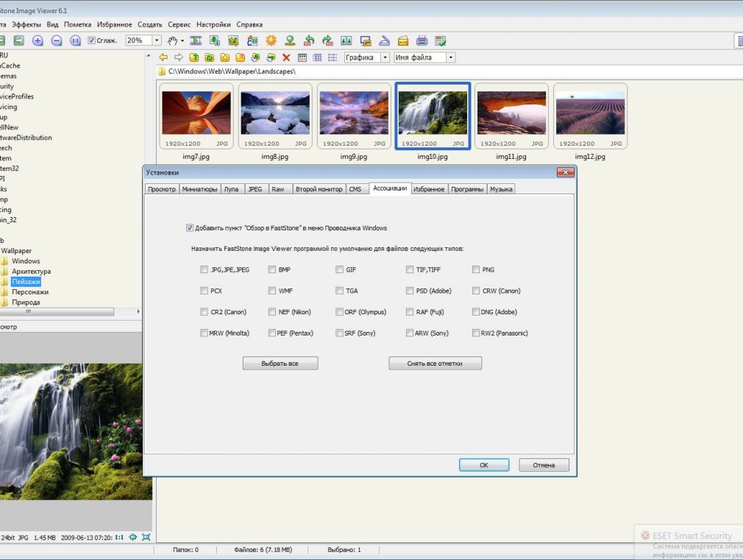The width and height of the screenshot is (743, 560).
Task: Enable the NEF (Nikon) association
Action: (x=272, y=311)
